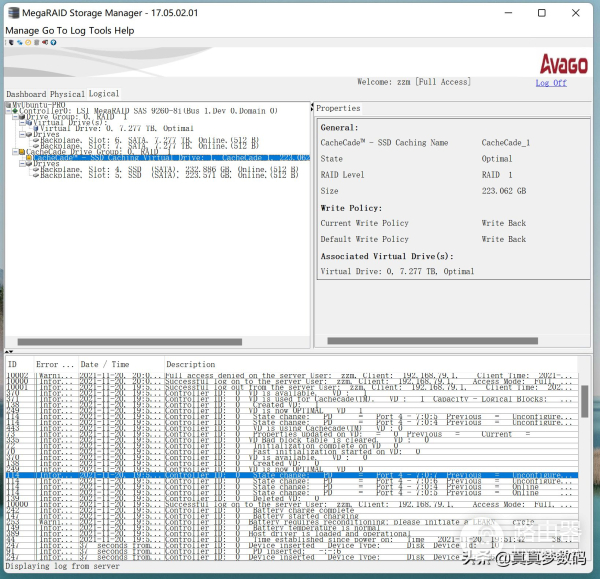Click the Avago logo
600x579 pixels.
click(x=563, y=64)
